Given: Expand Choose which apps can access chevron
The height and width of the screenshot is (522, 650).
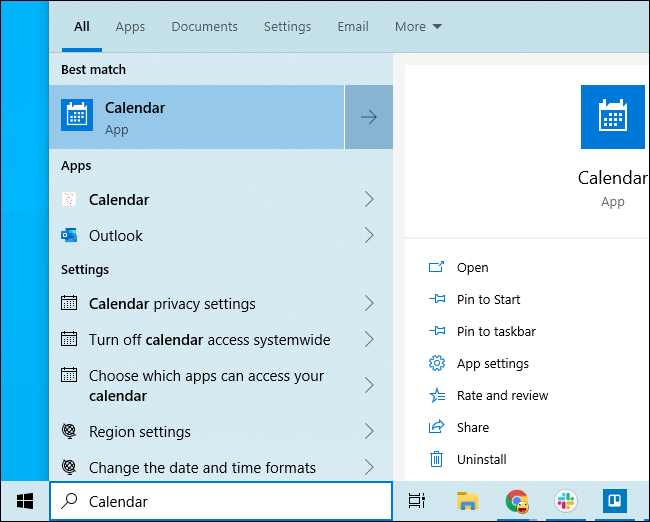Looking at the screenshot, I should (x=369, y=385).
